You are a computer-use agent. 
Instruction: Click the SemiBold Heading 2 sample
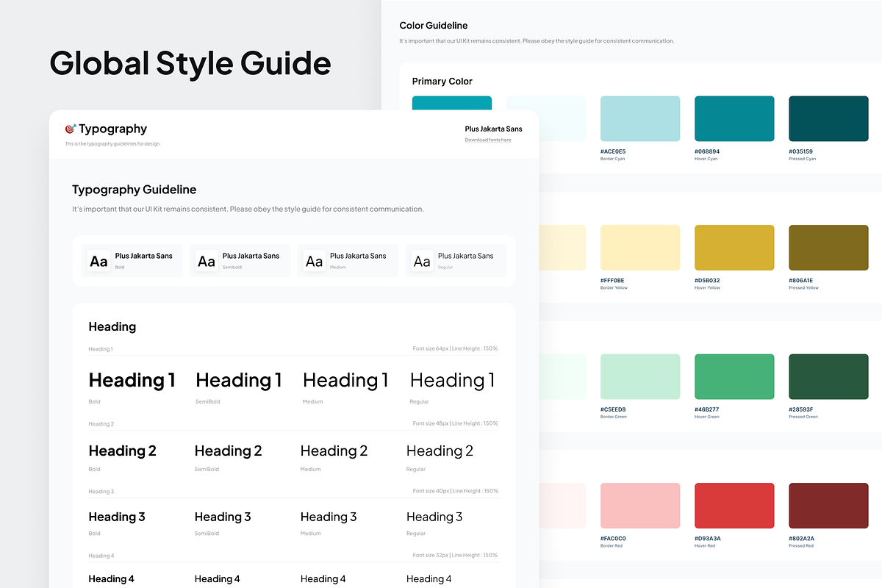pyautogui.click(x=228, y=451)
